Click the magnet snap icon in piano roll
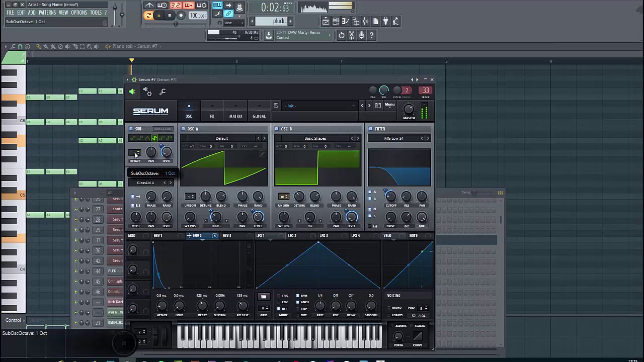Viewport: 644px width, 362px height. coord(20,46)
